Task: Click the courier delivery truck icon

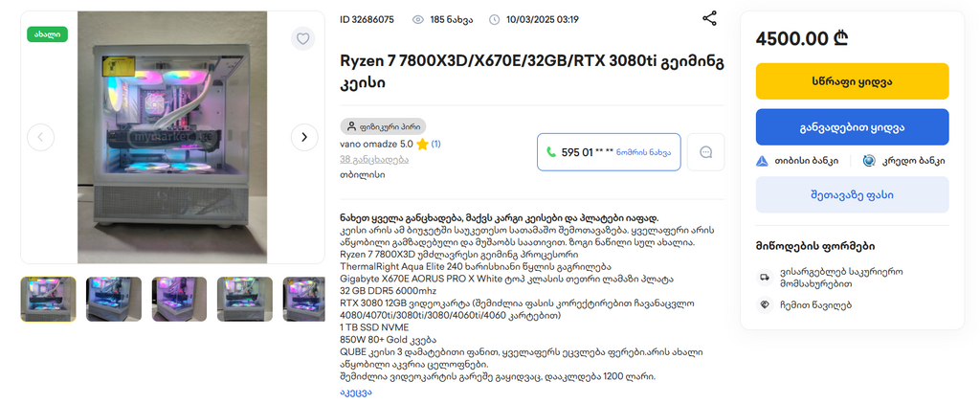Action: [x=764, y=278]
